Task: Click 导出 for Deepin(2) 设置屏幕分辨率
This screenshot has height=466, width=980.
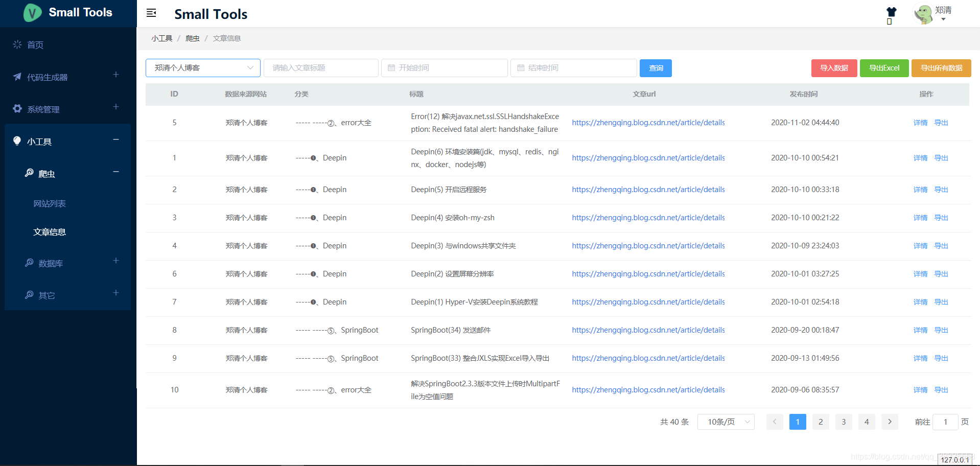Action: pos(941,274)
